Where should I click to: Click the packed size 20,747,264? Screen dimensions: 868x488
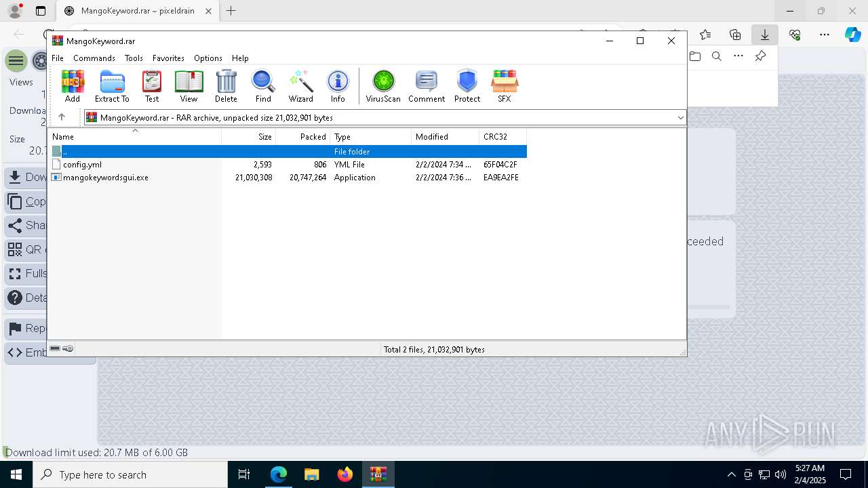click(308, 177)
